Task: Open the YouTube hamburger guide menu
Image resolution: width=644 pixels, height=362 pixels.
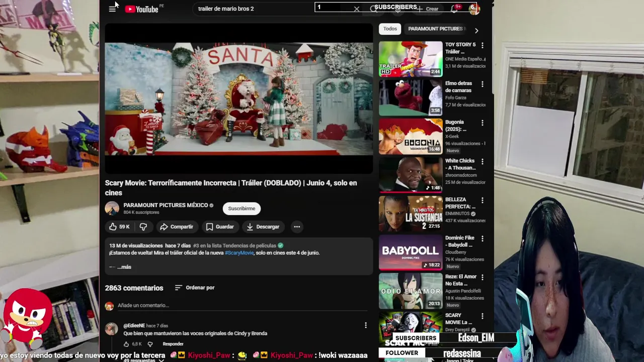Action: coord(112,9)
